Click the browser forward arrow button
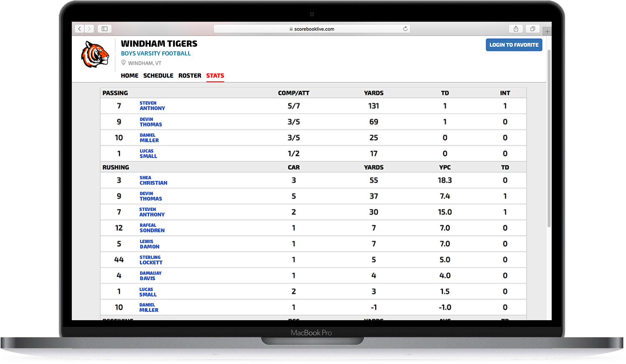This screenshot has width=626, height=364. click(89, 29)
